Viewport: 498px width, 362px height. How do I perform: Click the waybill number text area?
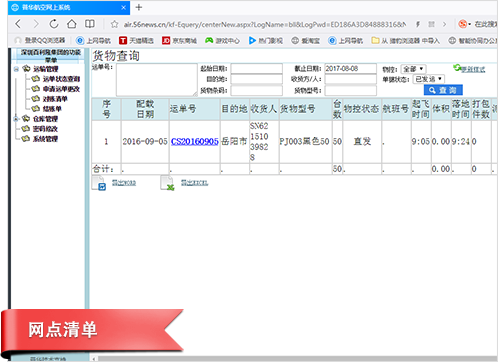(157, 80)
